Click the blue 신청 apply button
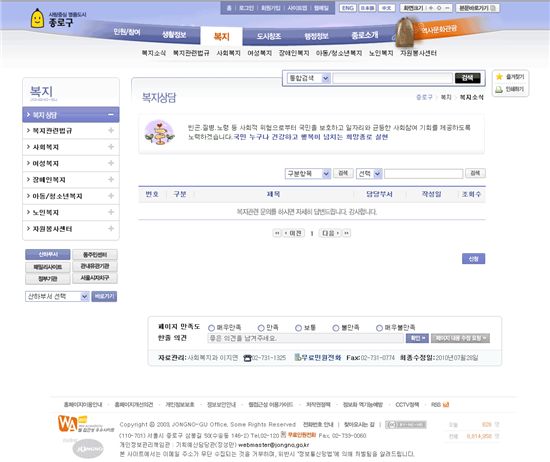This screenshot has height=462, width=550. pyautogui.click(x=473, y=259)
